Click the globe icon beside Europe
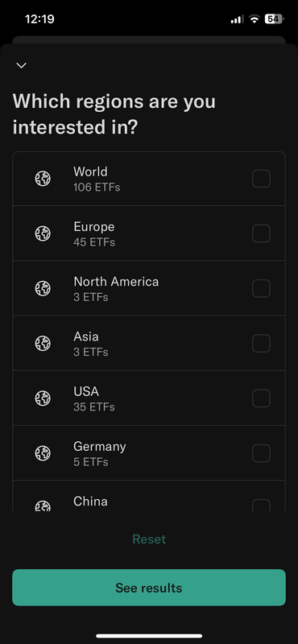Screen dimensions: 298x644 click(43, 233)
